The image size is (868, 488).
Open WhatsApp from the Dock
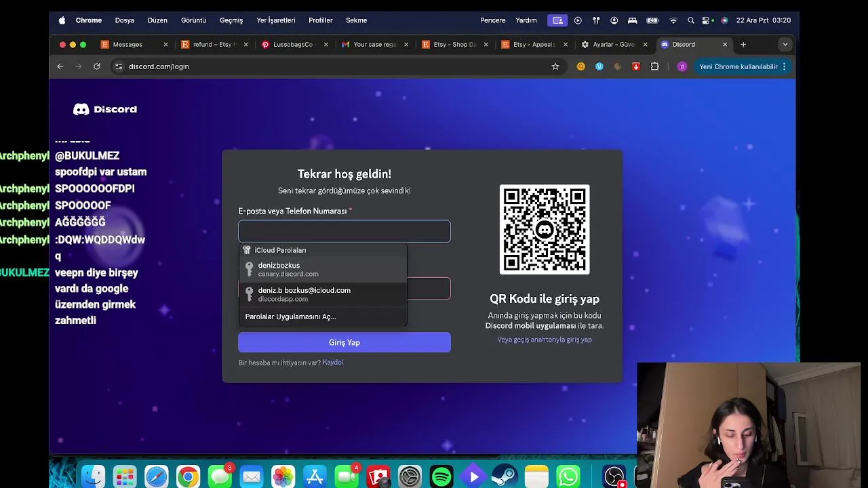(x=568, y=476)
